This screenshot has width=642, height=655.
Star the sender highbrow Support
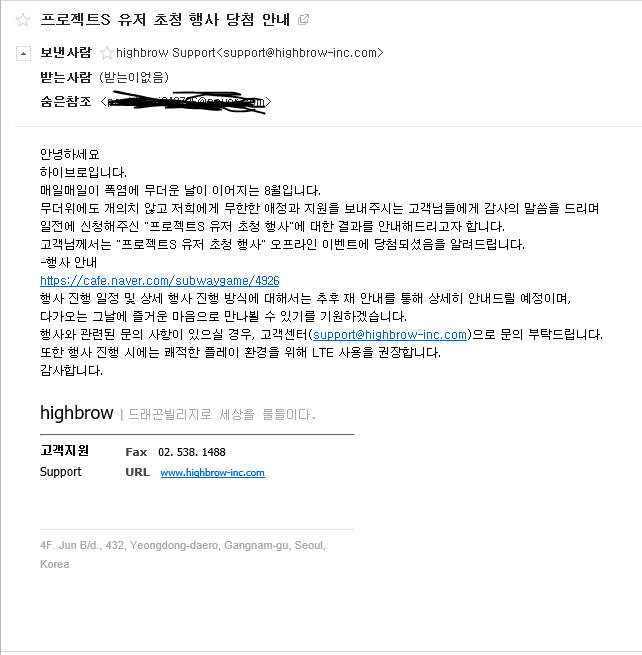[107, 53]
